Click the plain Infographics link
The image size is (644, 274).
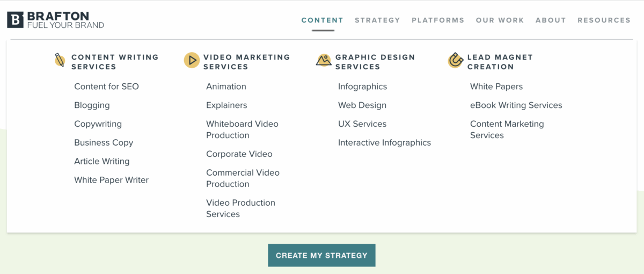click(362, 86)
